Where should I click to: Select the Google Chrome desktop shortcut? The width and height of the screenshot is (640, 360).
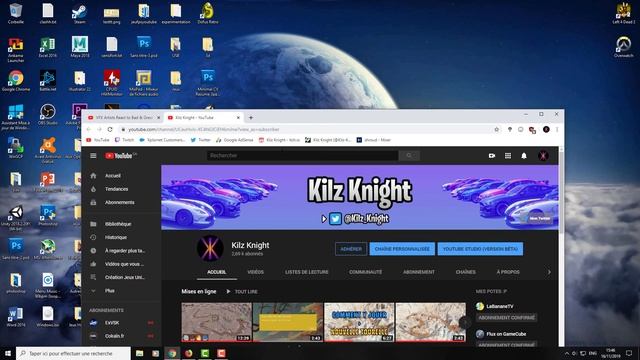point(16,81)
